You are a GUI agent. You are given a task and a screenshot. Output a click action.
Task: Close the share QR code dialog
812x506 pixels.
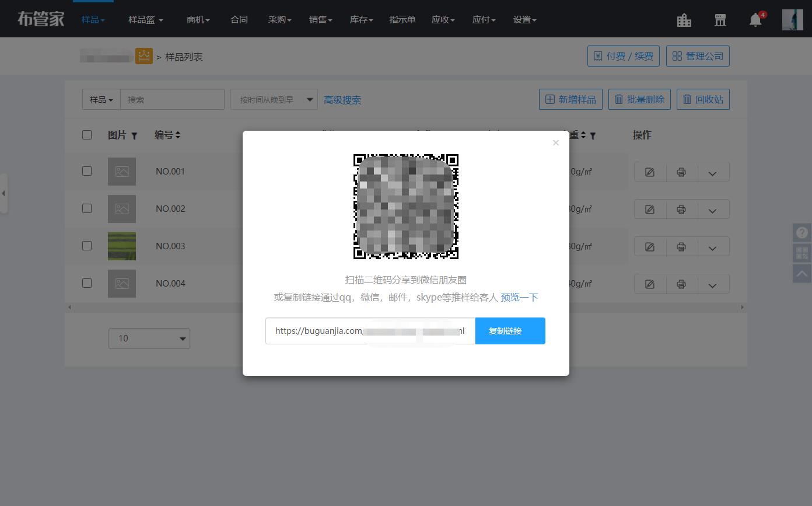click(x=556, y=142)
